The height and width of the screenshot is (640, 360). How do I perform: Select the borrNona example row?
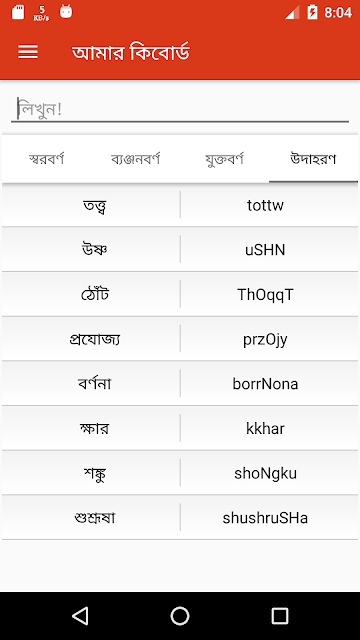click(x=180, y=383)
